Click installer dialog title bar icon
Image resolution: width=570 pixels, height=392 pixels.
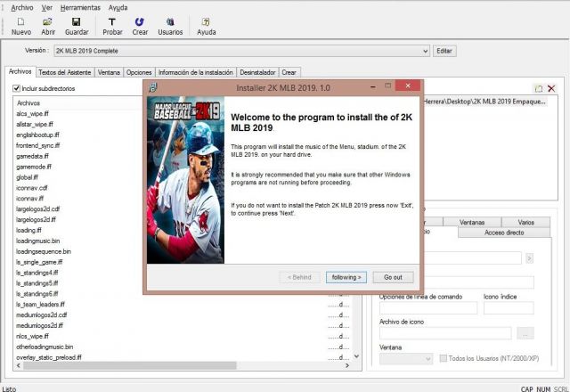(x=153, y=87)
